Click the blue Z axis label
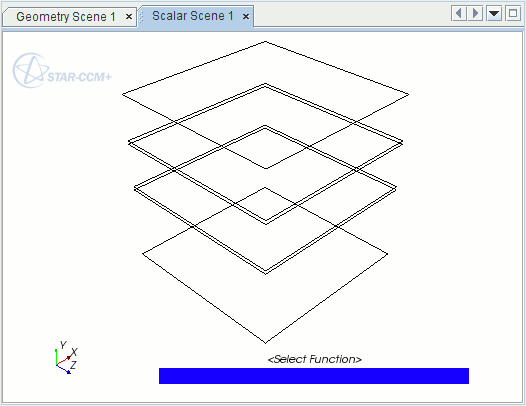The image size is (526, 406). tap(73, 365)
